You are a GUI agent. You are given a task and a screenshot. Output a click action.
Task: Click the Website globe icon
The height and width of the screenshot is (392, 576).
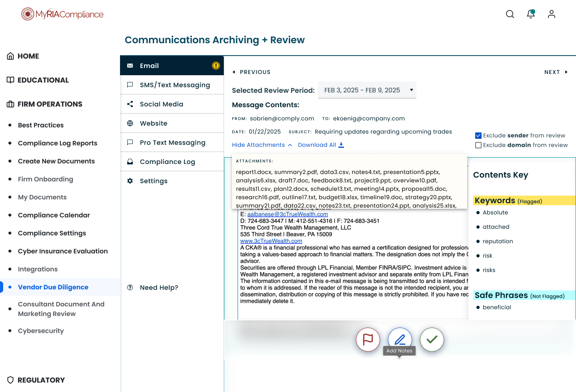[130, 123]
